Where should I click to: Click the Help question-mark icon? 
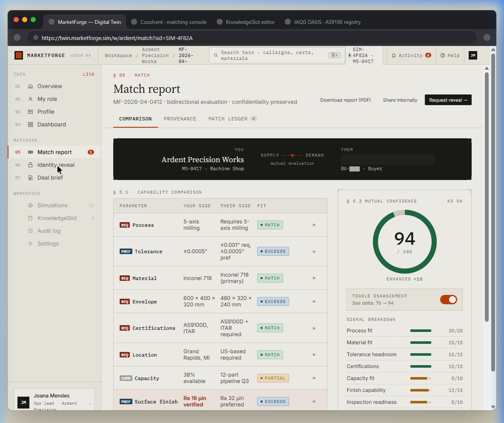[443, 55]
